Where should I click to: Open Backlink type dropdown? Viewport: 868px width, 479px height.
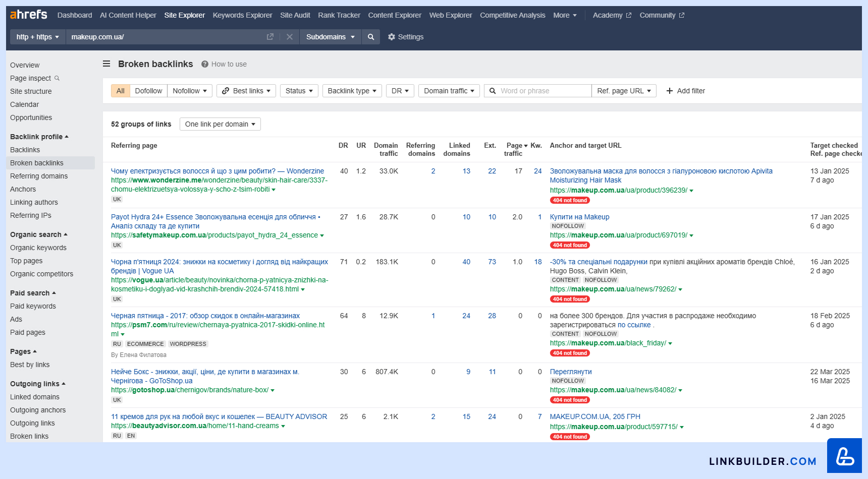click(352, 91)
